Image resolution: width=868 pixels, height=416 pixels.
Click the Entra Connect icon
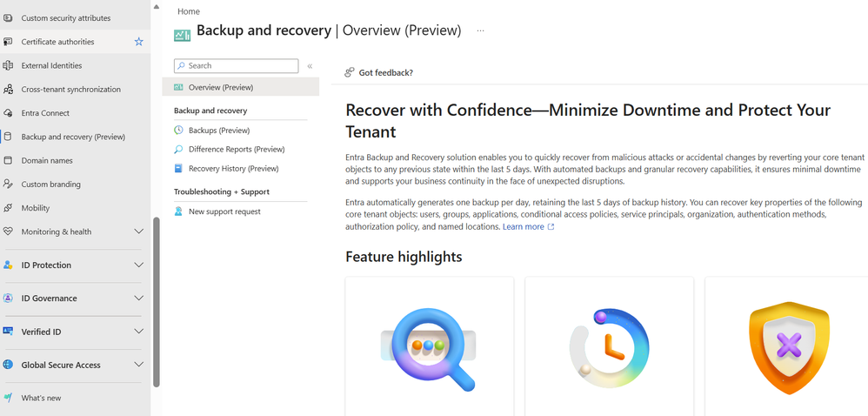(x=8, y=113)
